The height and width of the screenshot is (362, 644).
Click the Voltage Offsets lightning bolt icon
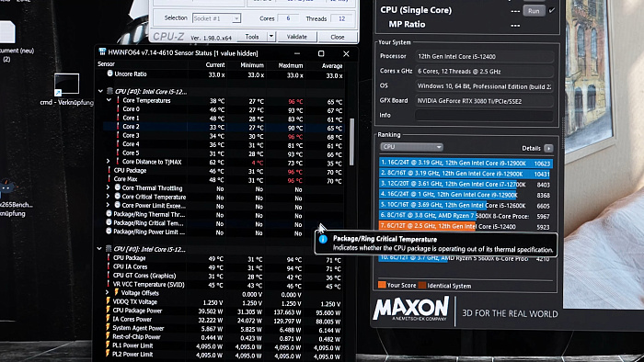pyautogui.click(x=116, y=292)
